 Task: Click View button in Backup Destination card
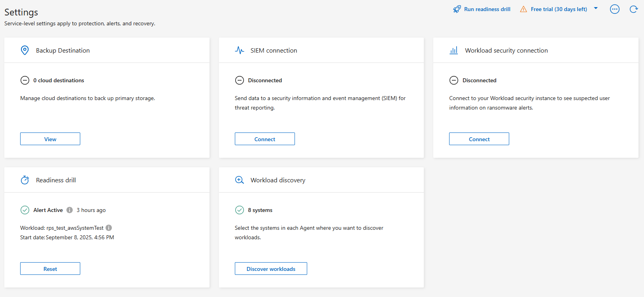pos(50,139)
